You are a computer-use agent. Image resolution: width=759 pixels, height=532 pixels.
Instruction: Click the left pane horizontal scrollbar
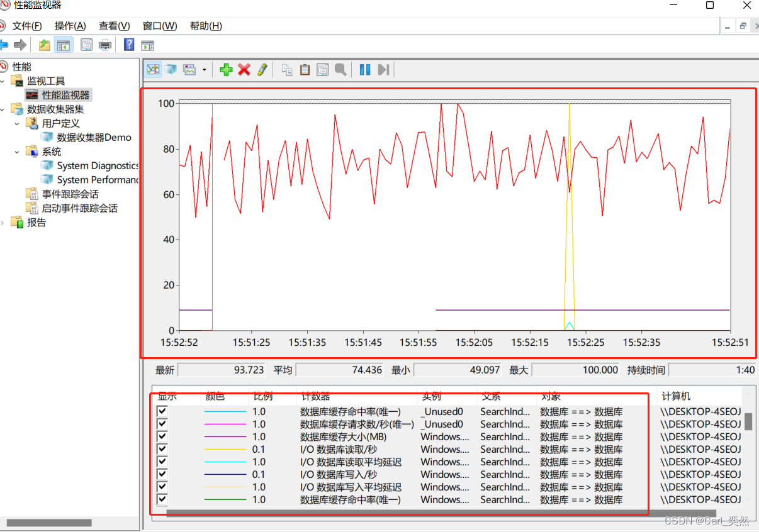click(x=49, y=523)
